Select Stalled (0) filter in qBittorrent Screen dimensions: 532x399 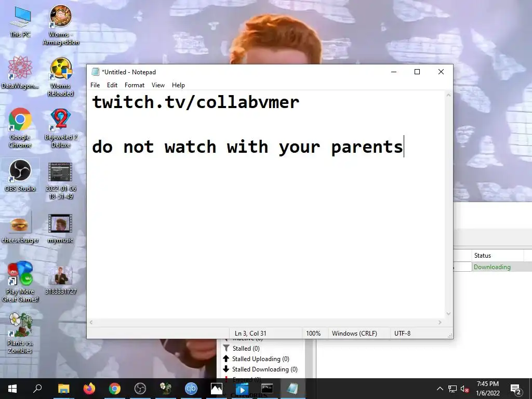(241, 349)
